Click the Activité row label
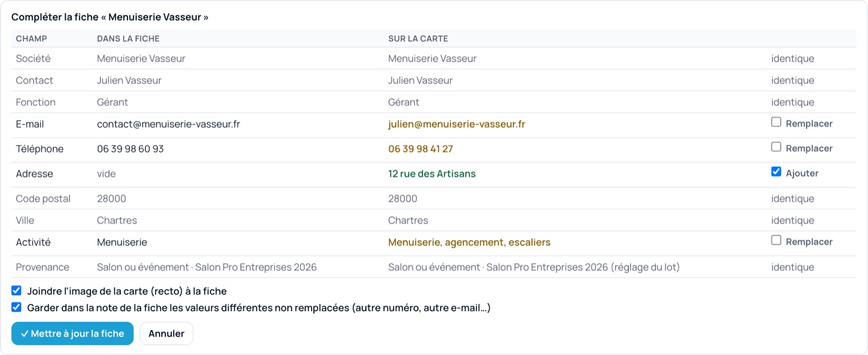868x355 pixels. [x=33, y=242]
